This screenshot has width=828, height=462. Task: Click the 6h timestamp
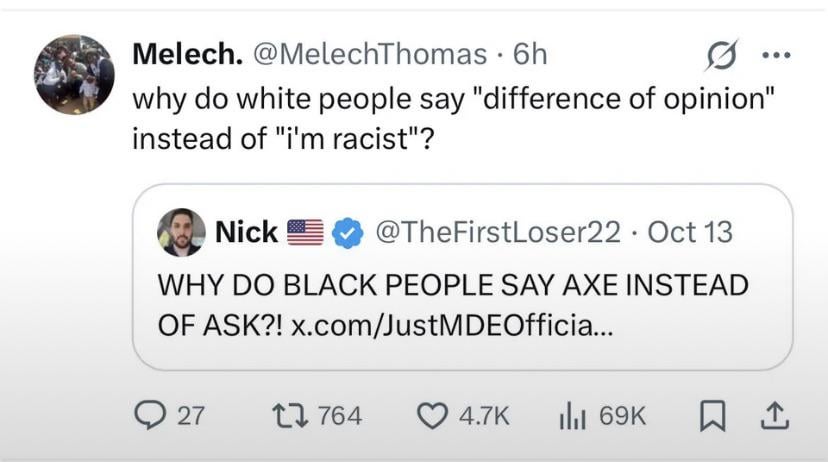coord(529,54)
